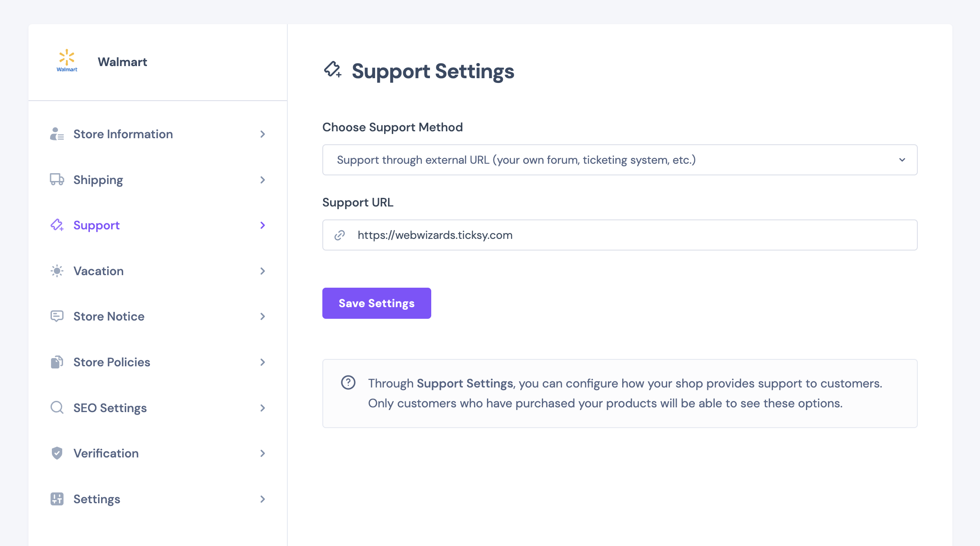Screen dimensions: 980x546
Task: Open SEO Settings in the sidebar
Action: 110,408
